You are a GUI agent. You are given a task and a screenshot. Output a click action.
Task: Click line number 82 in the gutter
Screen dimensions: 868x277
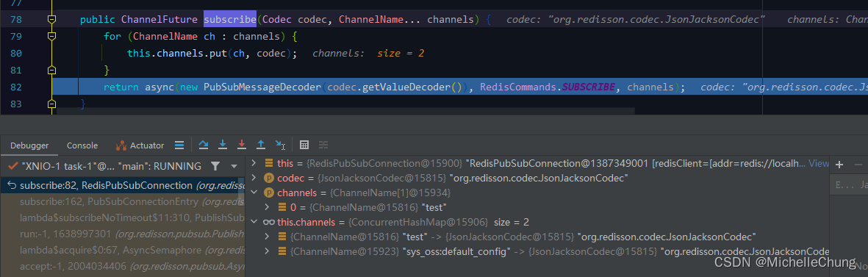tap(16, 87)
